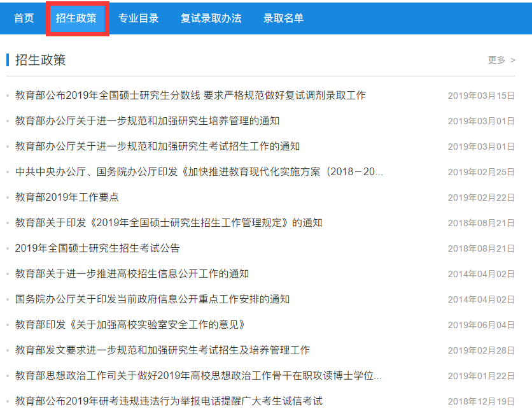
Task: Open 中共中央办公厅、国务院办公厅印发 article
Action: coord(199,172)
